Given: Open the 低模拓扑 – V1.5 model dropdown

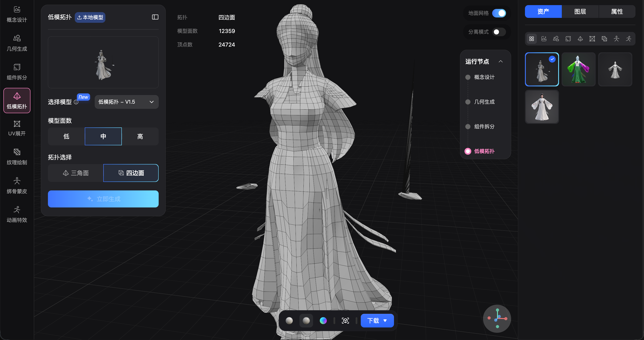Looking at the screenshot, I should click(126, 102).
